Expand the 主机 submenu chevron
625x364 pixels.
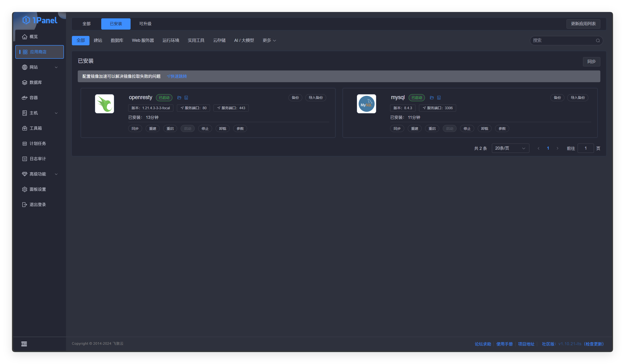tap(56, 113)
